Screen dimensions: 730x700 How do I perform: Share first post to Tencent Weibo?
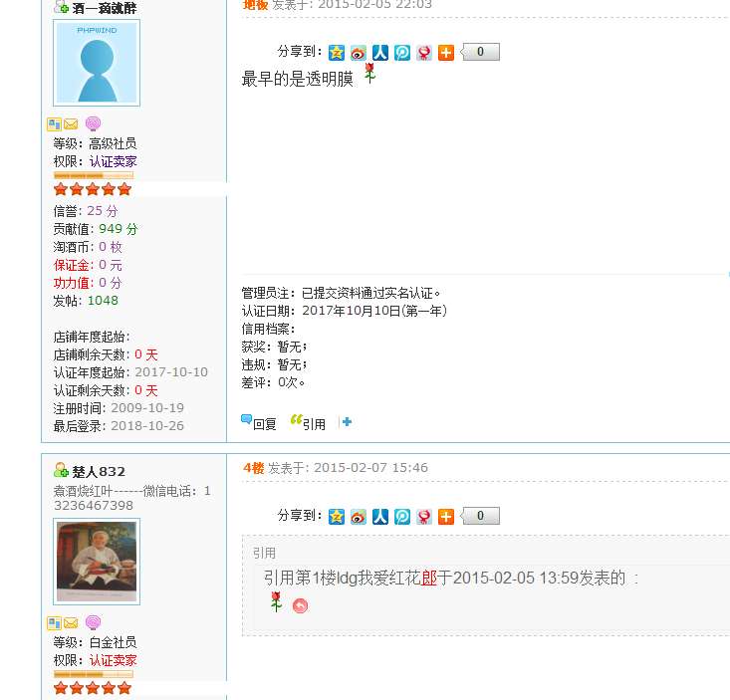[x=401, y=53]
